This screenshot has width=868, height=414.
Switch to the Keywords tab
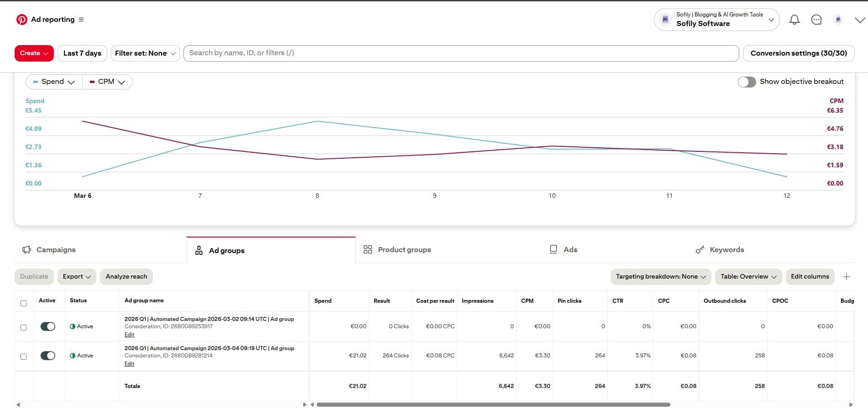click(x=726, y=249)
